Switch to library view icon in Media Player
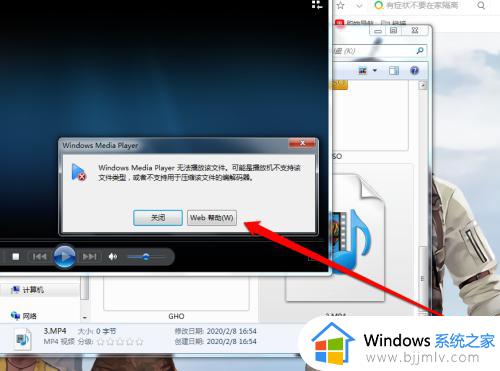The height and width of the screenshot is (371, 500). [317, 4]
